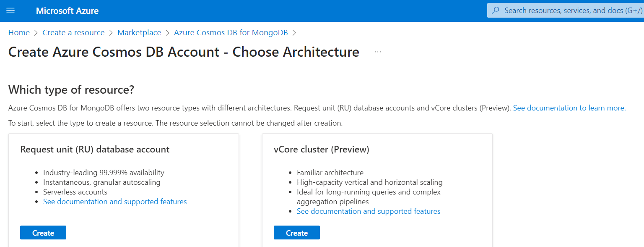Create a Request unit (RU) database account
The width and height of the screenshot is (644, 247).
click(43, 233)
